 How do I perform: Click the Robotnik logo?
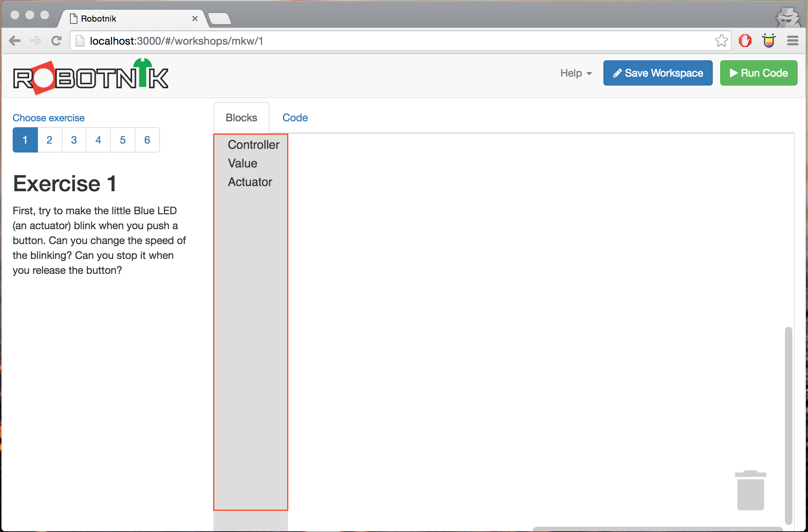(91, 77)
